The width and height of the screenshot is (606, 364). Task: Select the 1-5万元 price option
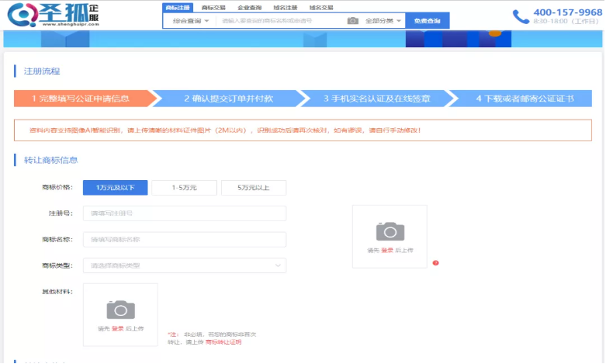pyautogui.click(x=184, y=188)
